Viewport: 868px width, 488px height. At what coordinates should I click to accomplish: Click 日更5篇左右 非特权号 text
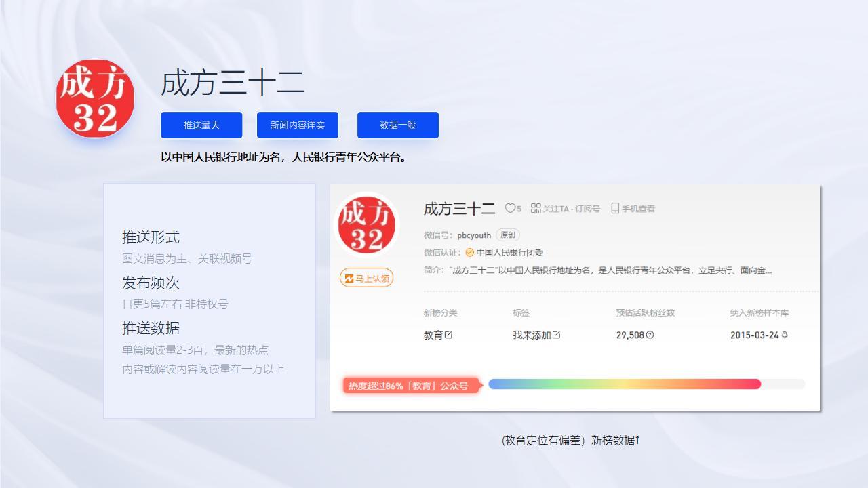(175, 304)
